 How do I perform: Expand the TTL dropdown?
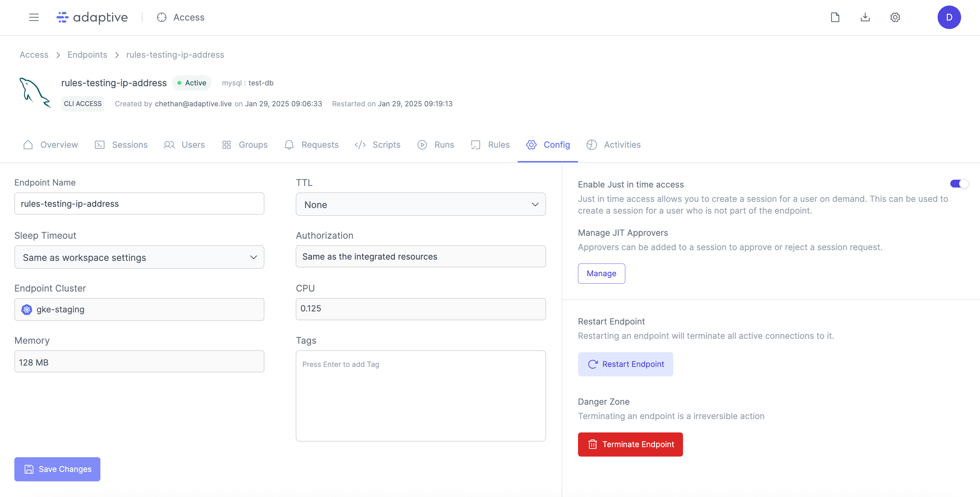click(421, 204)
